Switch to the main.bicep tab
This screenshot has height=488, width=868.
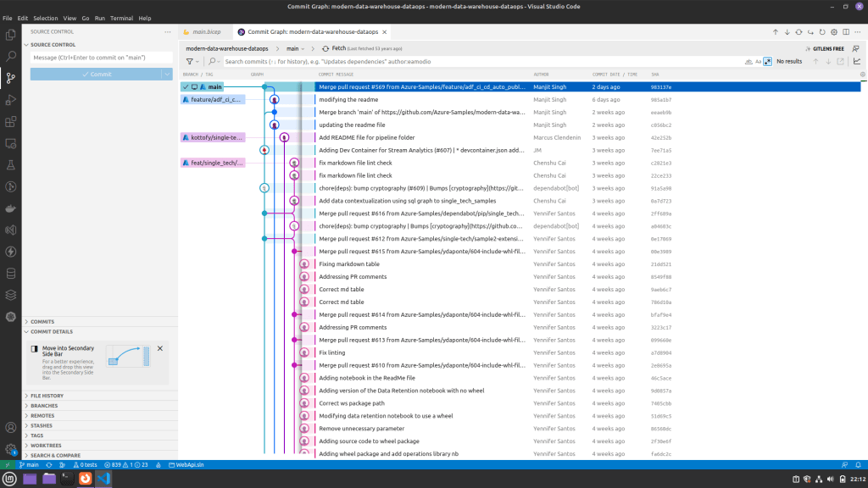click(x=206, y=32)
